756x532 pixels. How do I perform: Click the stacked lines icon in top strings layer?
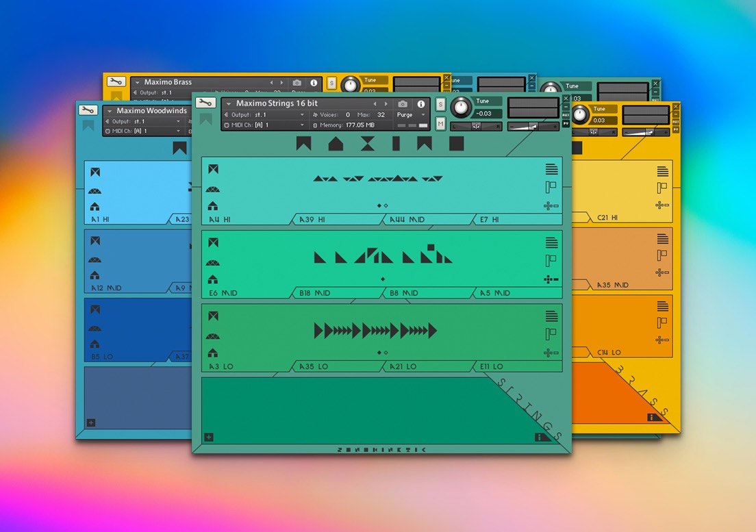click(551, 169)
